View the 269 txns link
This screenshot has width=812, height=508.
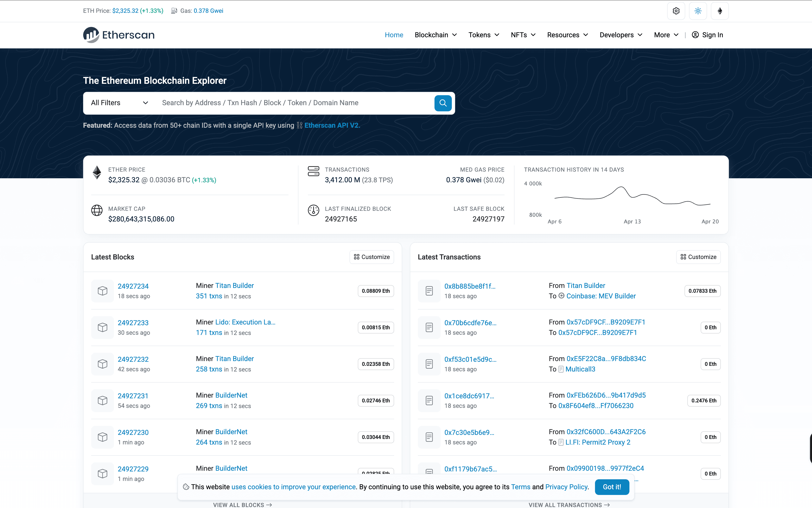(x=209, y=406)
